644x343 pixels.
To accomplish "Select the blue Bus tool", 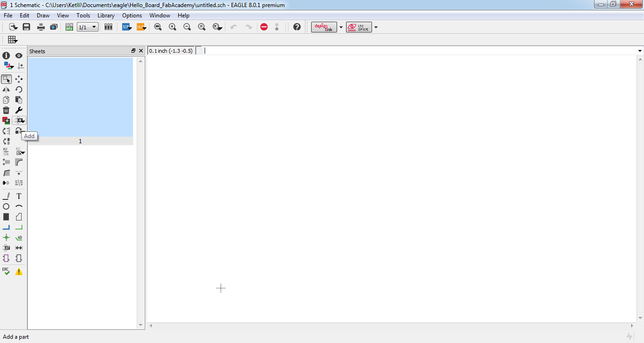I will pyautogui.click(x=6, y=227).
